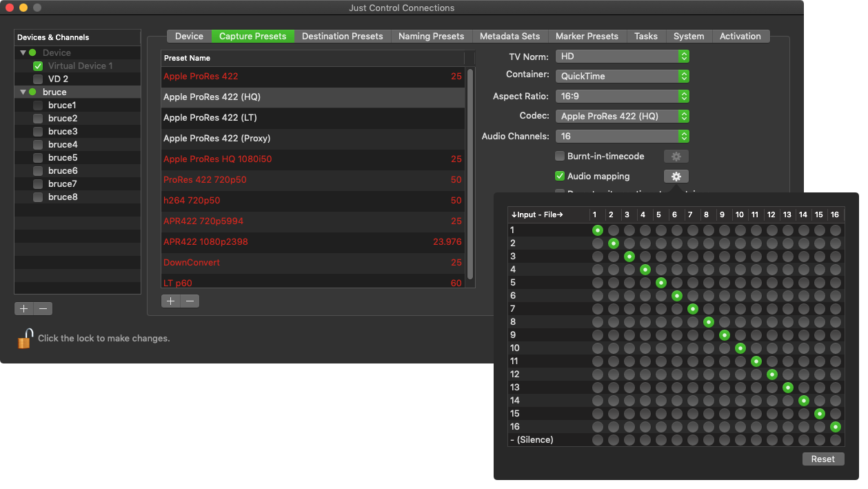Select the ProRes 422 720p50 preset
The width and height of the screenshot is (868, 489).
313,180
